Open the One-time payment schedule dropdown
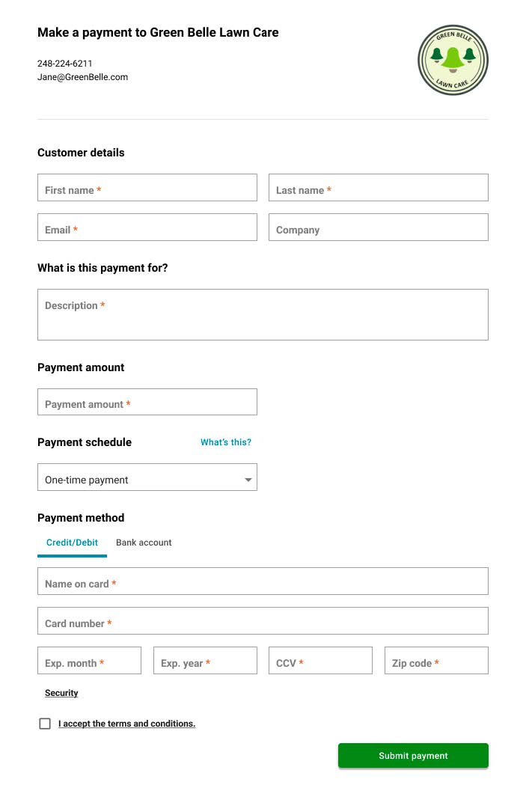 [x=147, y=477]
